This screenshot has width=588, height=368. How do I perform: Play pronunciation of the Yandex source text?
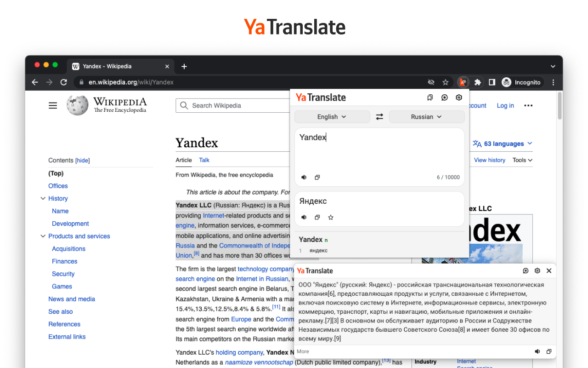click(x=304, y=177)
